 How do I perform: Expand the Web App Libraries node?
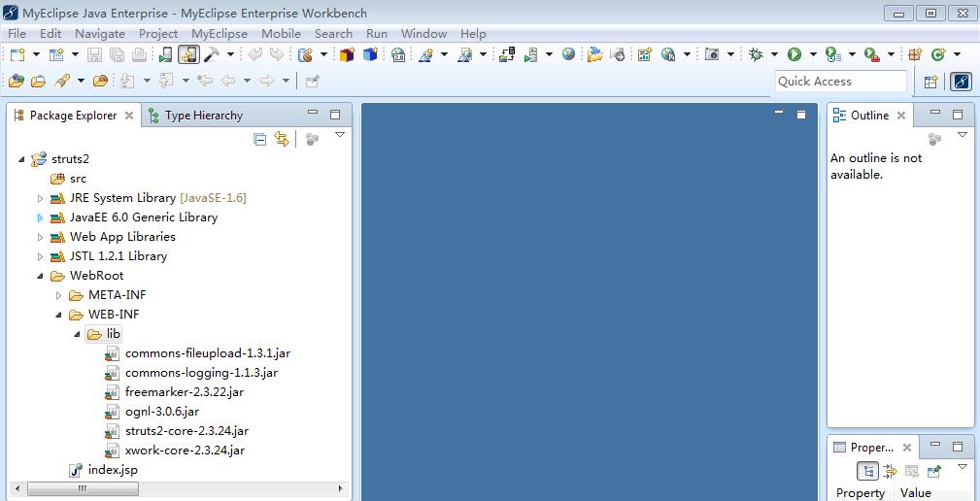[x=40, y=237]
